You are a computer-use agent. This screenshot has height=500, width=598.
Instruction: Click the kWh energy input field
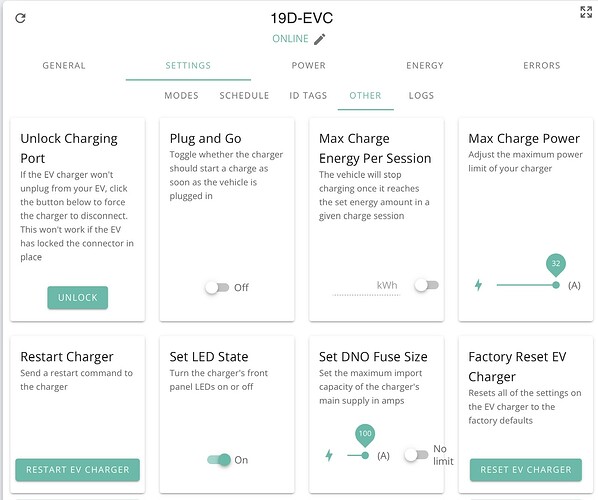[x=366, y=286]
